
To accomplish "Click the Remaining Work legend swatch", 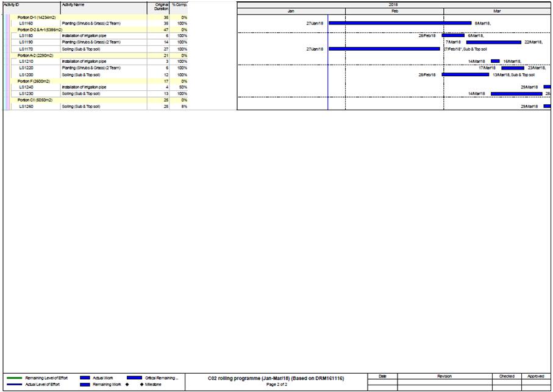I will click(x=85, y=385).
